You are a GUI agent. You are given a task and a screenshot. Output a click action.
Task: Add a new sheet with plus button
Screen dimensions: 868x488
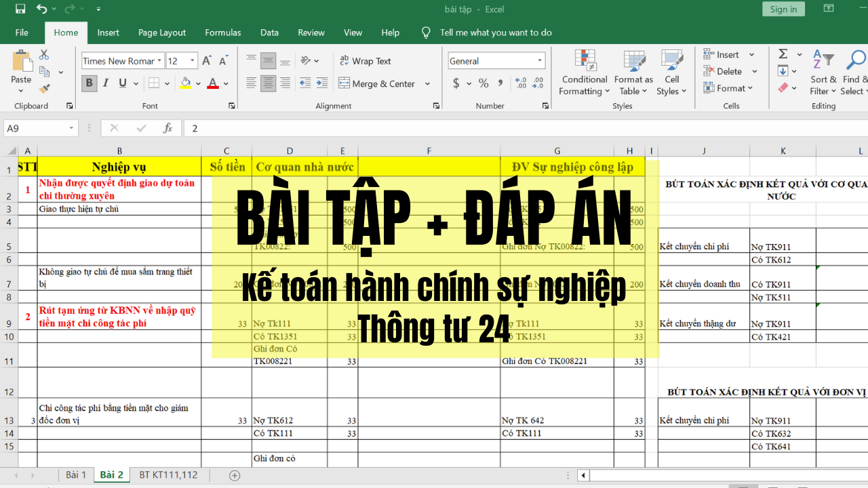(x=235, y=475)
